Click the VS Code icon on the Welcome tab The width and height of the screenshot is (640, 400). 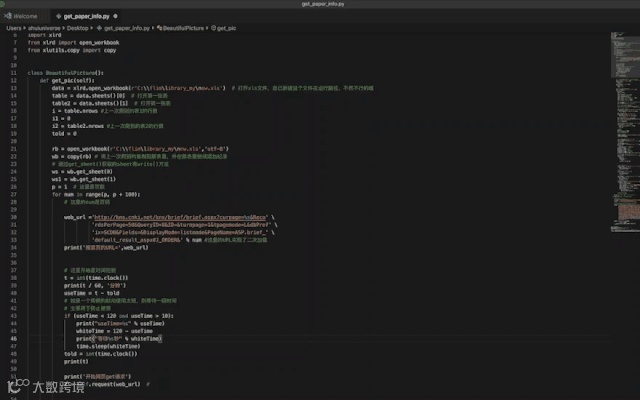click(8, 16)
